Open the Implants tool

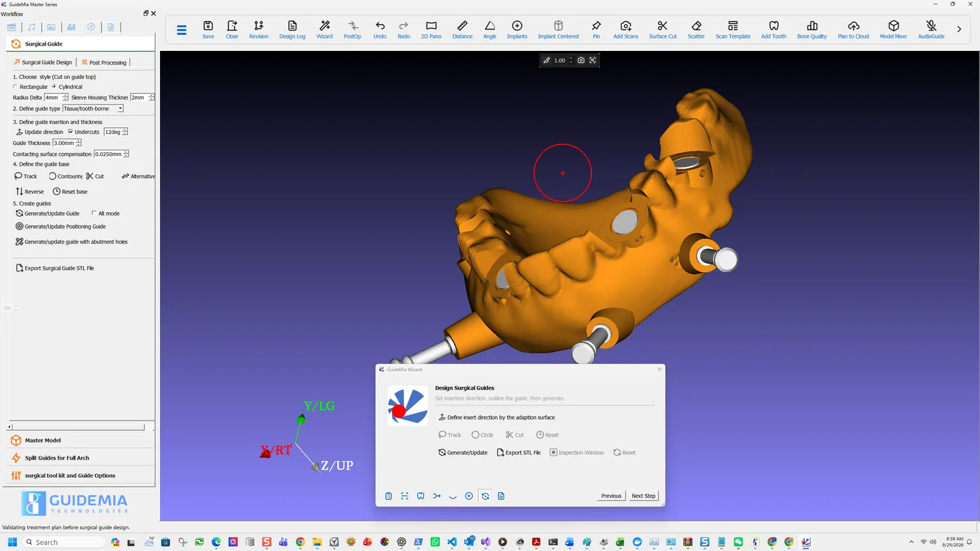click(x=517, y=29)
